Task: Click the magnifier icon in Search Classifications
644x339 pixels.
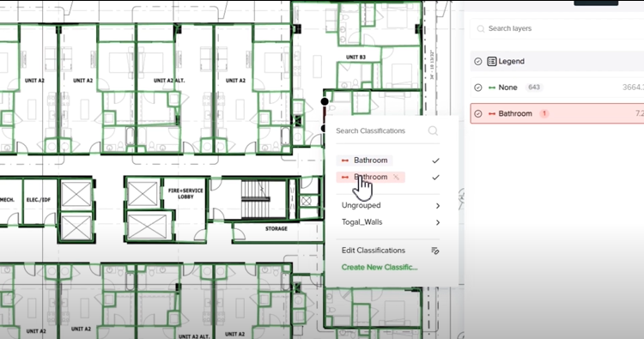Action: [x=433, y=131]
